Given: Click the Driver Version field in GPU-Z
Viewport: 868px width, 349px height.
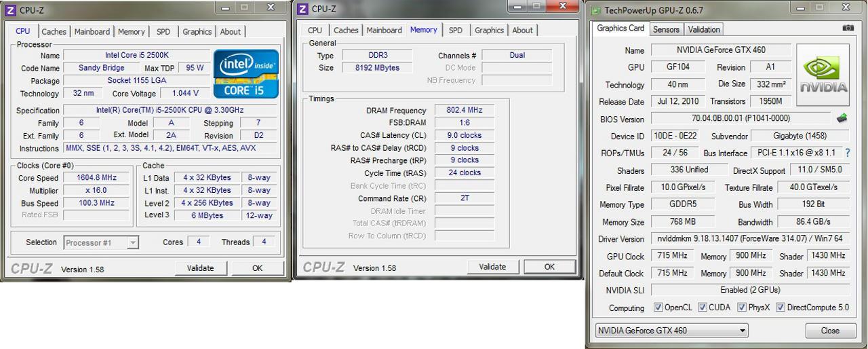Looking at the screenshot, I should 750,239.
